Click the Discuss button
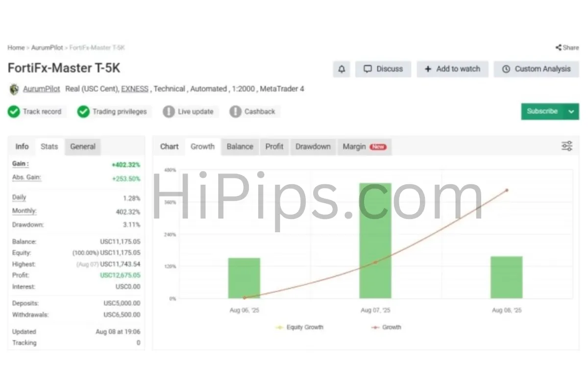The width and height of the screenshot is (588, 392). tap(383, 69)
